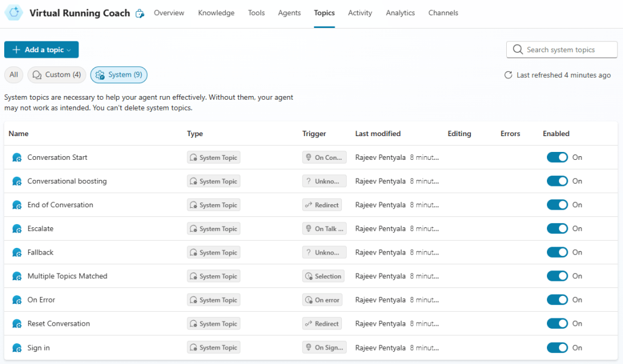Screen dimensions: 623x364
Task: Switch off the Multiple Topics Matched toggle
Action: point(557,276)
